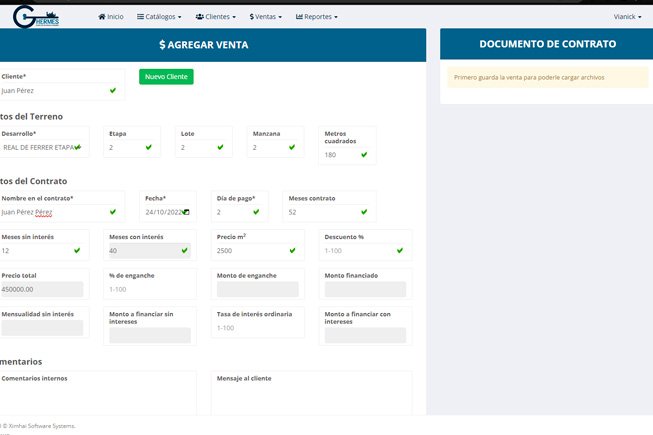Click the Comentarios internos text area
This screenshot has height=435, width=653.
tap(97, 399)
